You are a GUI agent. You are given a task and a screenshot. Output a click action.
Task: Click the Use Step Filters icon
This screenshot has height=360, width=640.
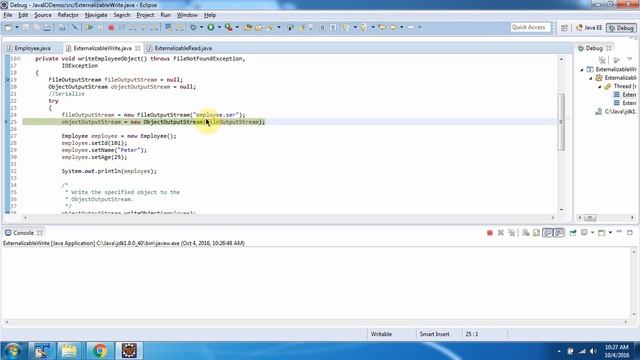coord(180,27)
